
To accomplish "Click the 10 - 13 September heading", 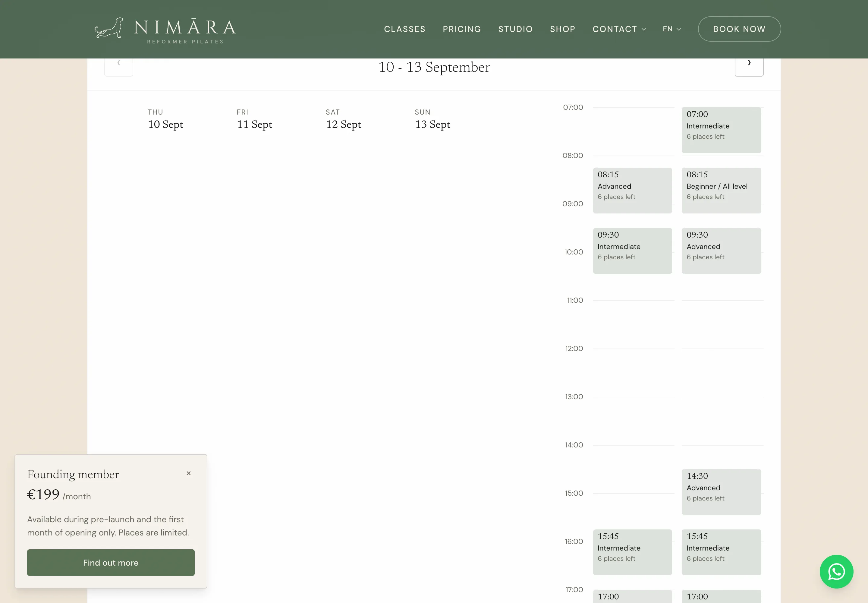I will 434,67.
